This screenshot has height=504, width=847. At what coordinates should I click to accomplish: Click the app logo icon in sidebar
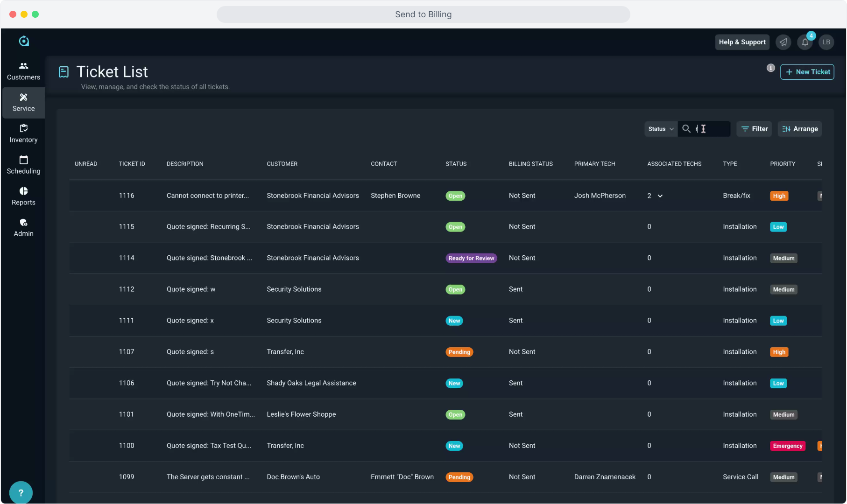click(24, 42)
